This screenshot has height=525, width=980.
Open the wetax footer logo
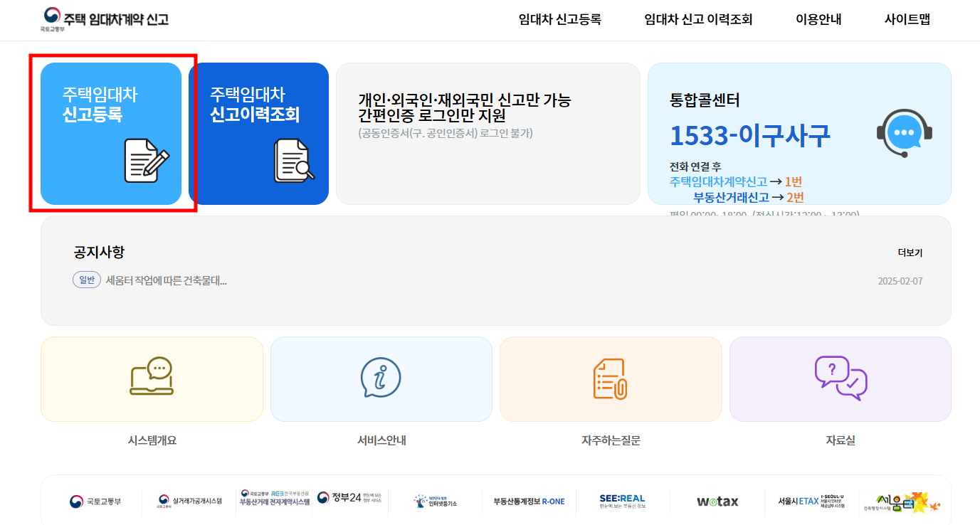coord(717,502)
